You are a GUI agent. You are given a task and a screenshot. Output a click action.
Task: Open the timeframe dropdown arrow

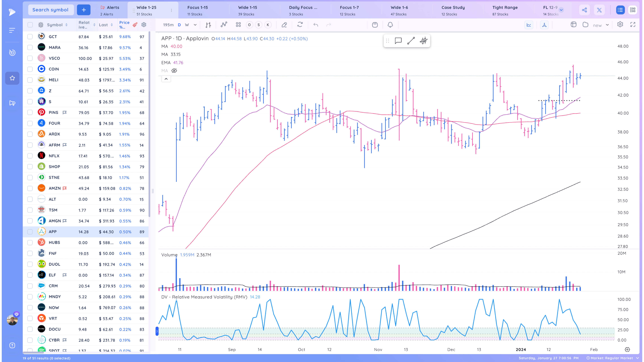click(x=195, y=25)
